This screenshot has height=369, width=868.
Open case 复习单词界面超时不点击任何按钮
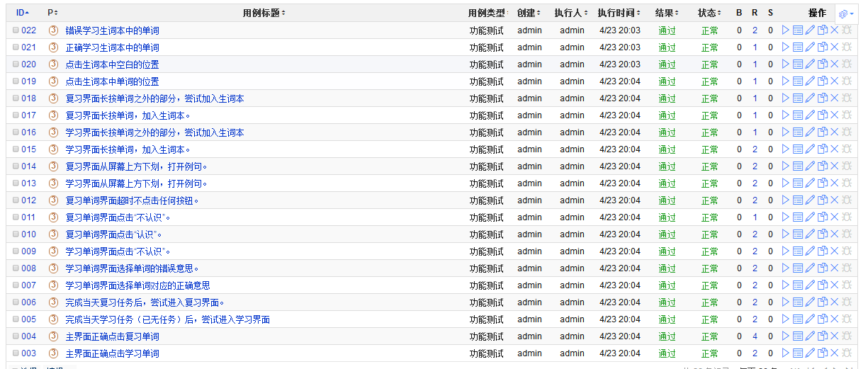pyautogui.click(x=132, y=200)
